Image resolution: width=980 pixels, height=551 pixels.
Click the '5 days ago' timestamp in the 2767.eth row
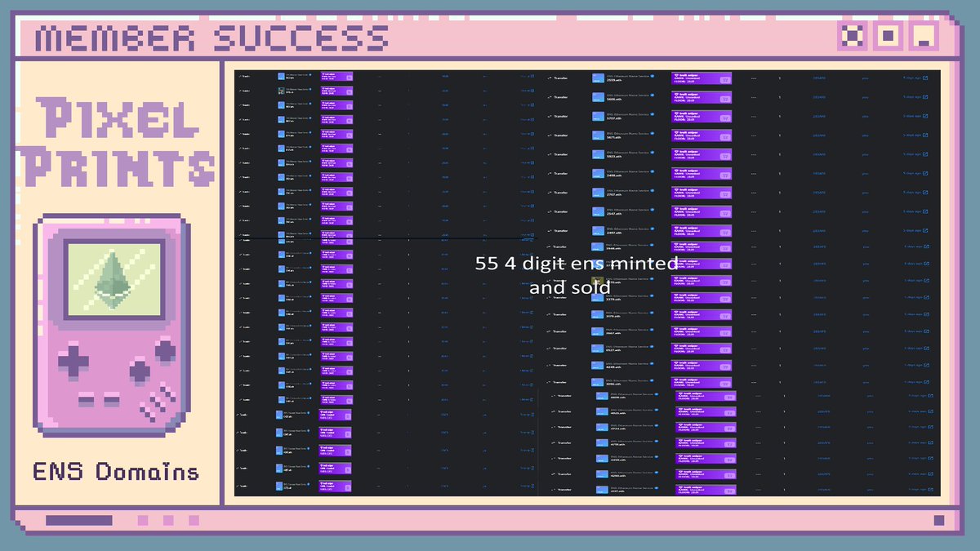pyautogui.click(x=911, y=193)
